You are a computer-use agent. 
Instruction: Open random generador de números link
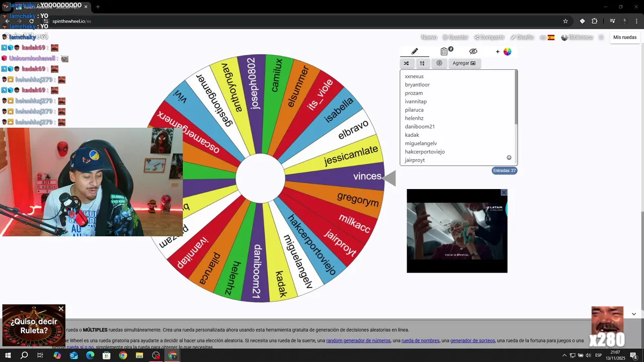[x=358, y=340]
